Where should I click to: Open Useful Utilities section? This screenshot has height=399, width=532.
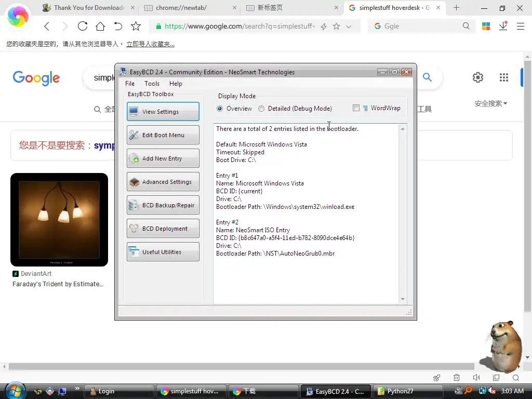tap(163, 252)
